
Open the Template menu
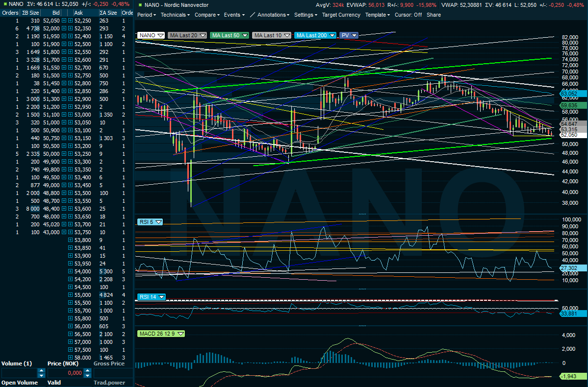pos(378,15)
